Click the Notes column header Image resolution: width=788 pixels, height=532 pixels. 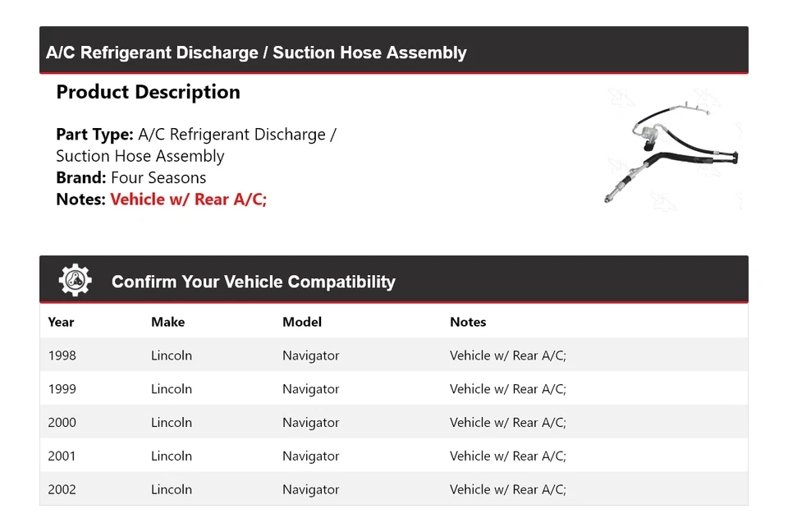click(x=468, y=322)
